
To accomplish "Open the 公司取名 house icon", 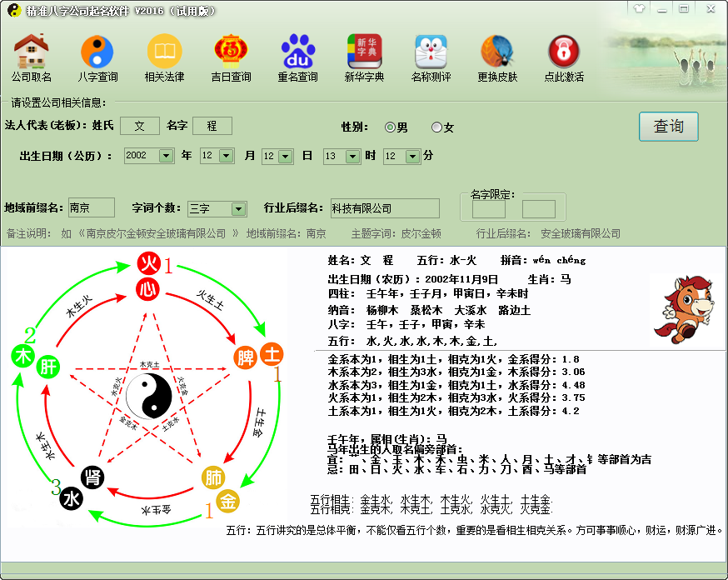I will (x=31, y=52).
